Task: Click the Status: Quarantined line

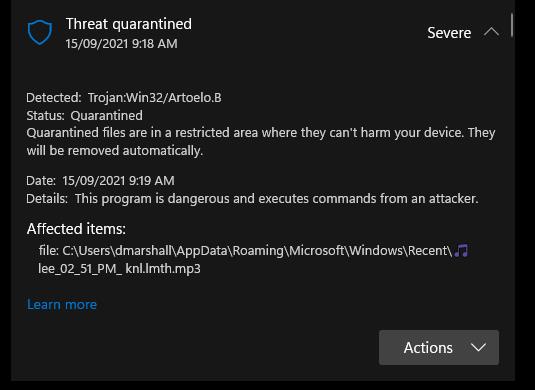Action: click(x=85, y=116)
